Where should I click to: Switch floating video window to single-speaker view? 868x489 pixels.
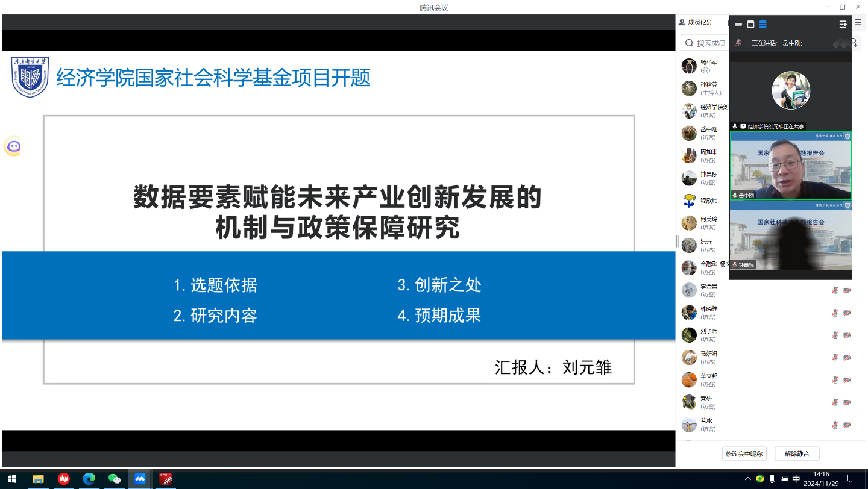tap(750, 25)
